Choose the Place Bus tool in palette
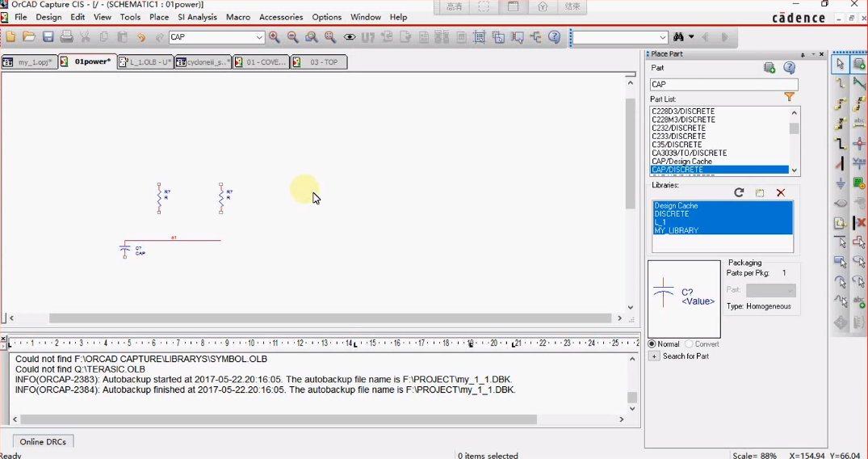The width and height of the screenshot is (868, 459). pos(841,144)
